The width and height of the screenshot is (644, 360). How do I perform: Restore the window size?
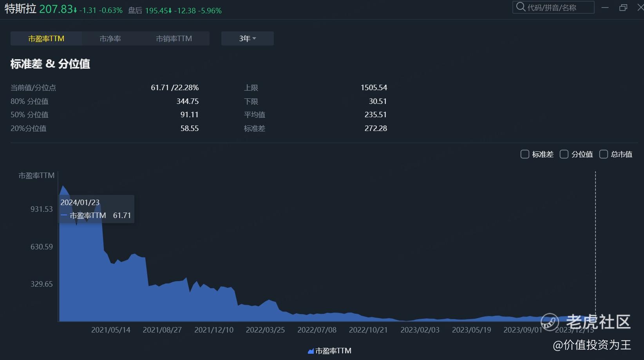(623, 7)
